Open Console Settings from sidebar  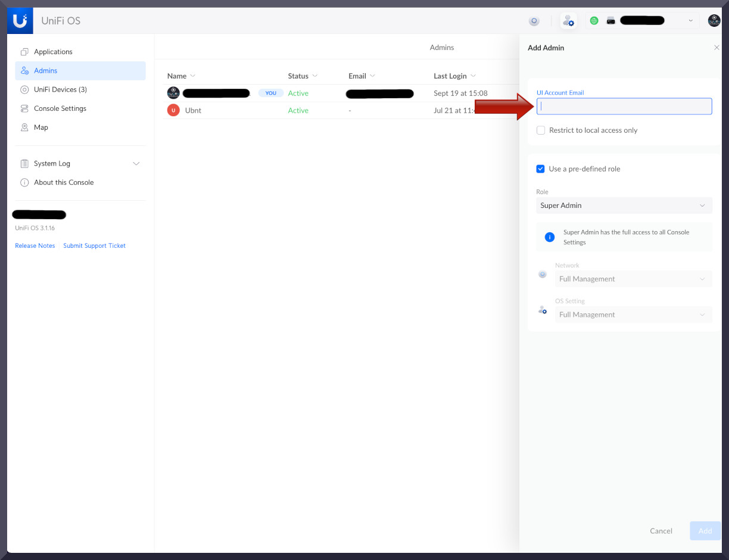pos(61,108)
